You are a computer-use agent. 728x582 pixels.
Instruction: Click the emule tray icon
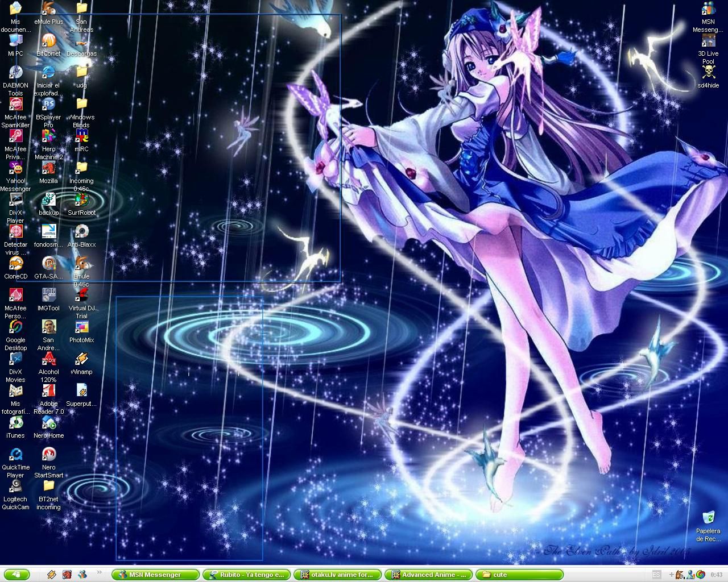(681, 575)
